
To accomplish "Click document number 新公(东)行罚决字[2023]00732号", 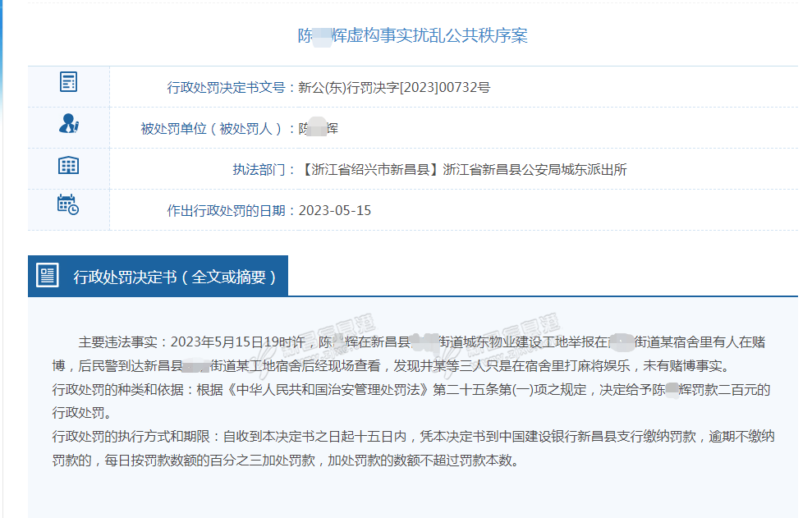I will click(394, 87).
